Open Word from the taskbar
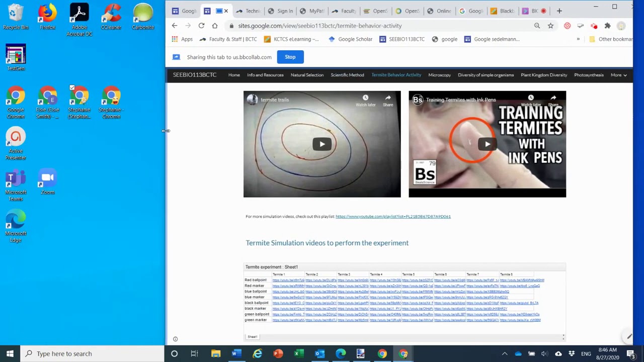 (236, 353)
